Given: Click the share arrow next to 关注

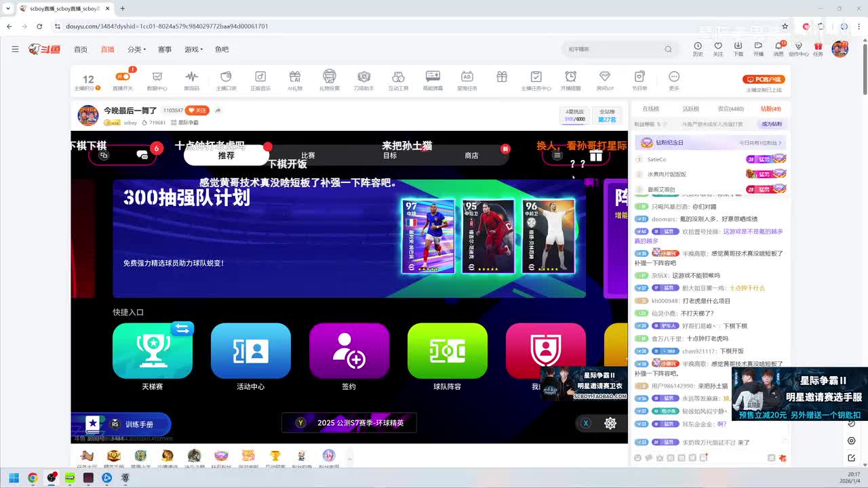Looking at the screenshot, I should [x=218, y=110].
